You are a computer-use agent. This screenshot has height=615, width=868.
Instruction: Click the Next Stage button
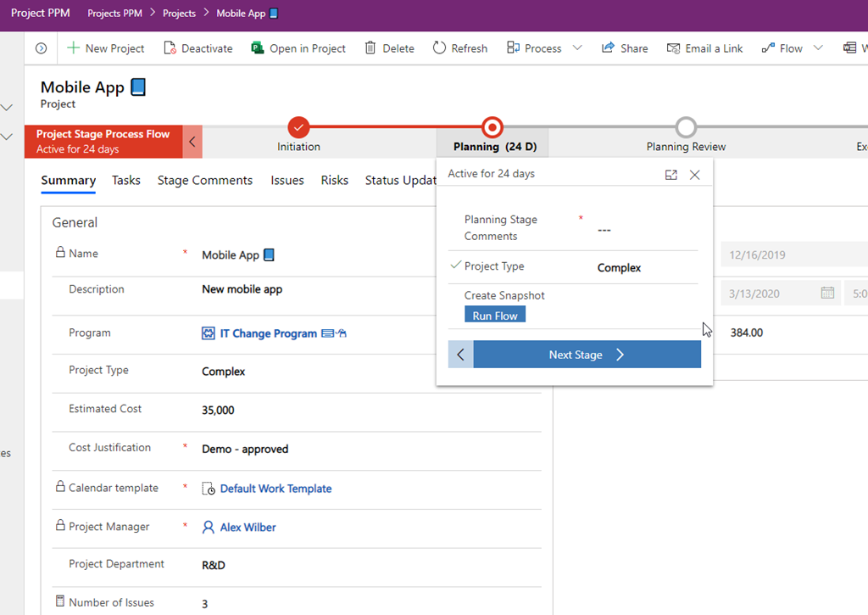pyautogui.click(x=587, y=355)
